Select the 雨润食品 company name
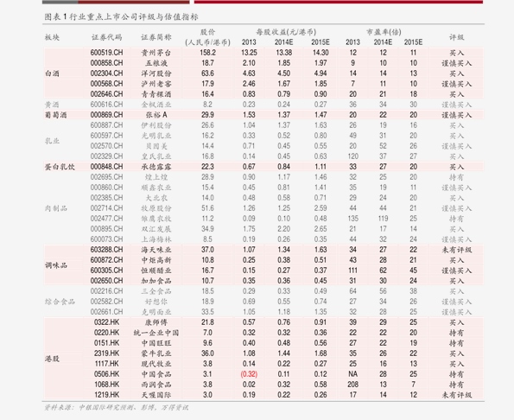The image size is (514, 420). (156, 385)
